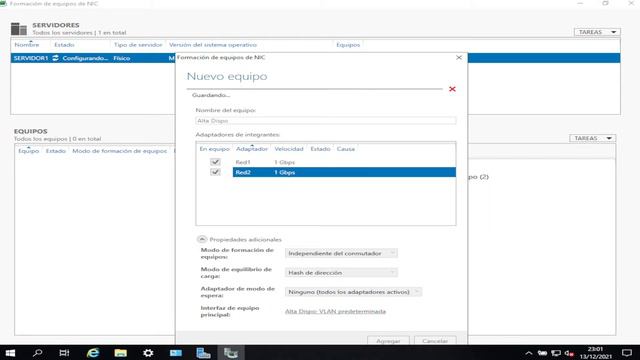Collapse Propiedades adicionales section

[202, 239]
